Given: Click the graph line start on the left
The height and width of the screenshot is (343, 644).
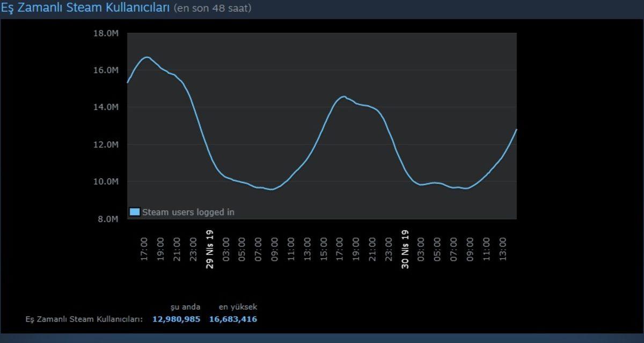Looking at the screenshot, I should click(x=127, y=82).
